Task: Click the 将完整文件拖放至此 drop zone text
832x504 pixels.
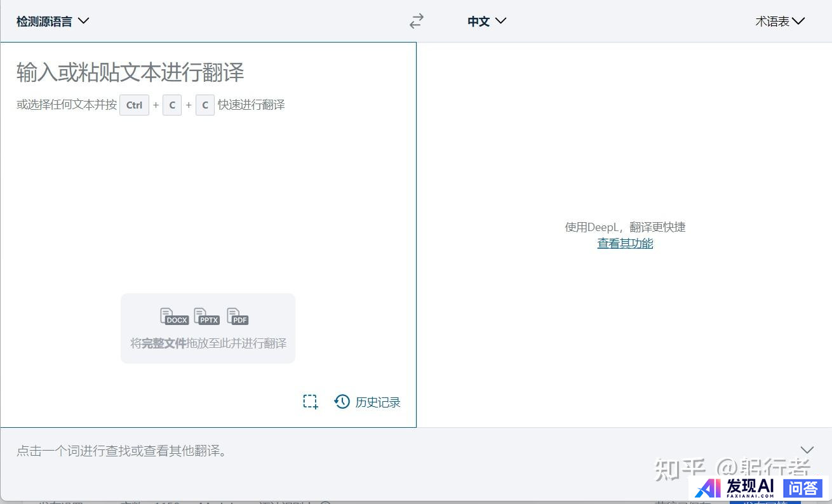Action: click(208, 343)
